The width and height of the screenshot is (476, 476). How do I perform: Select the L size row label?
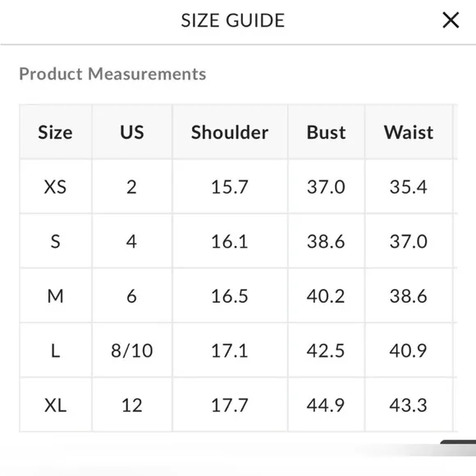pyautogui.click(x=56, y=350)
